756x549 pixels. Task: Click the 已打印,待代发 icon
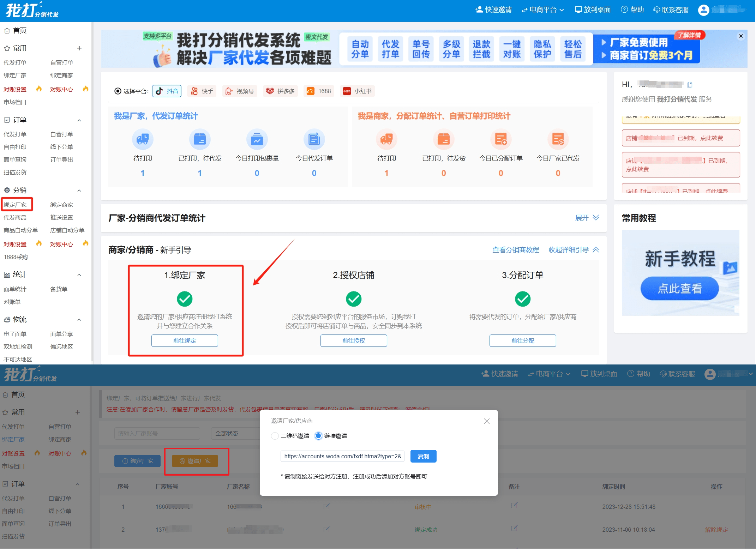(x=200, y=139)
